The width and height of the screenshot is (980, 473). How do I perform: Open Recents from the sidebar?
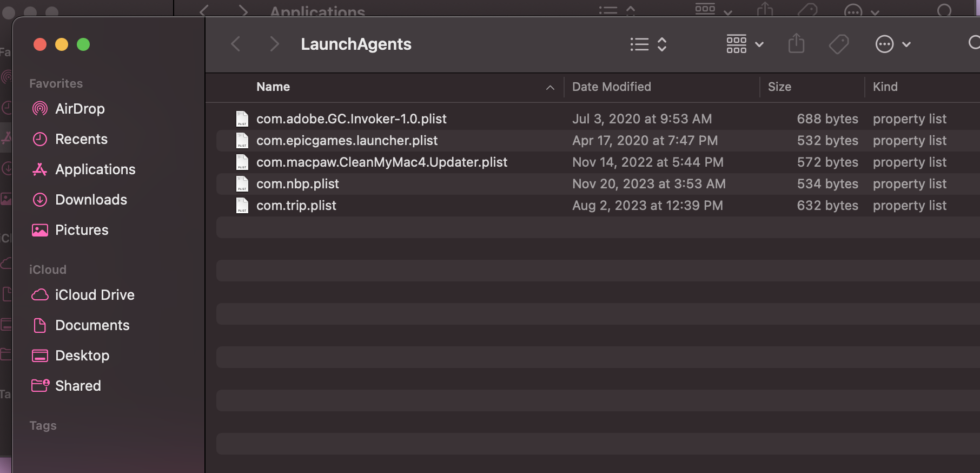click(x=81, y=139)
